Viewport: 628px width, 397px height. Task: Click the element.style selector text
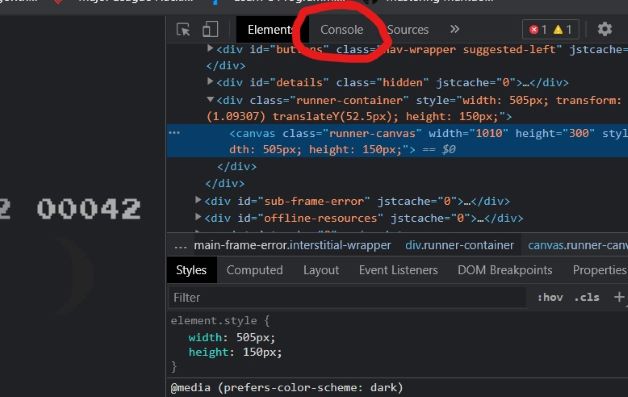(x=214, y=320)
